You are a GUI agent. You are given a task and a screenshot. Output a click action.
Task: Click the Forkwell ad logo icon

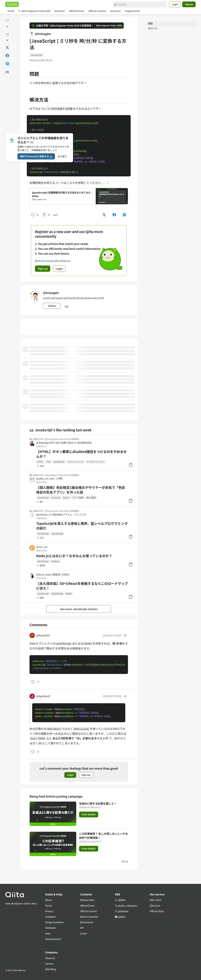pos(12,140)
